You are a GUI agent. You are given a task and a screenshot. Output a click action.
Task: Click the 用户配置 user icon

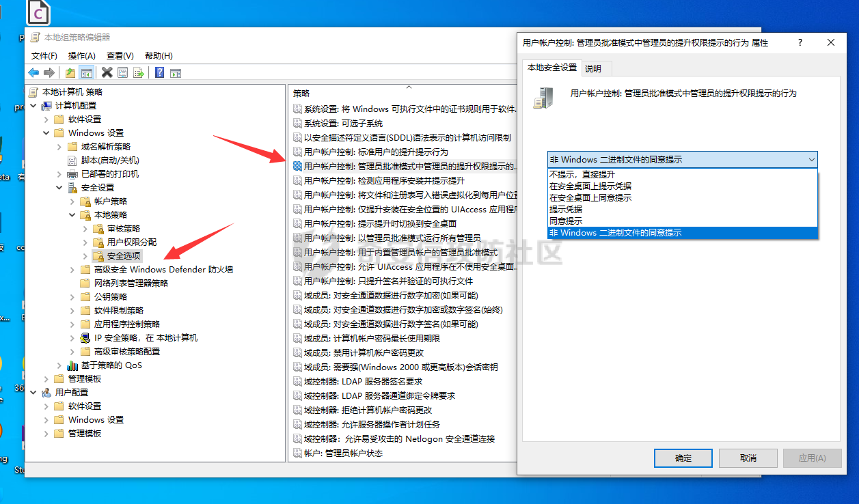(46, 392)
